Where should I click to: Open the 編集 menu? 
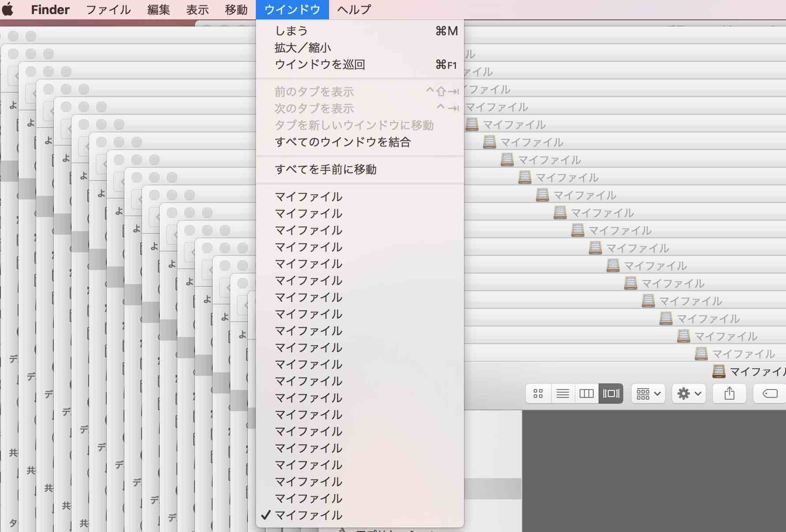click(x=158, y=9)
